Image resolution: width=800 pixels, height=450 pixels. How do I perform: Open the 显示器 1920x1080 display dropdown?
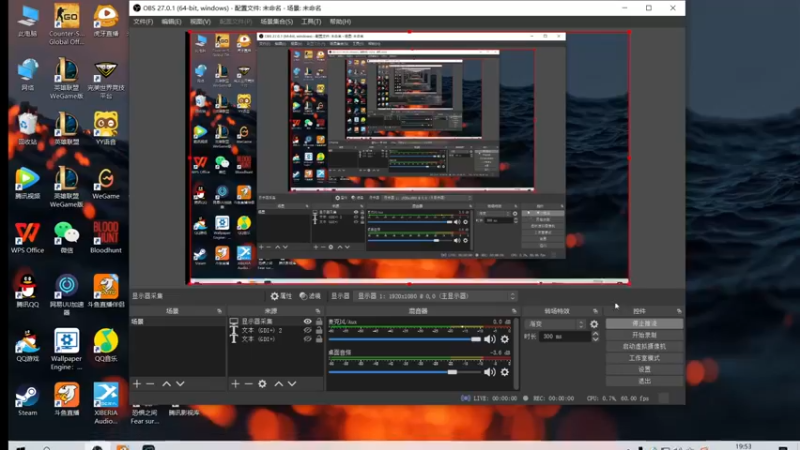point(436,296)
